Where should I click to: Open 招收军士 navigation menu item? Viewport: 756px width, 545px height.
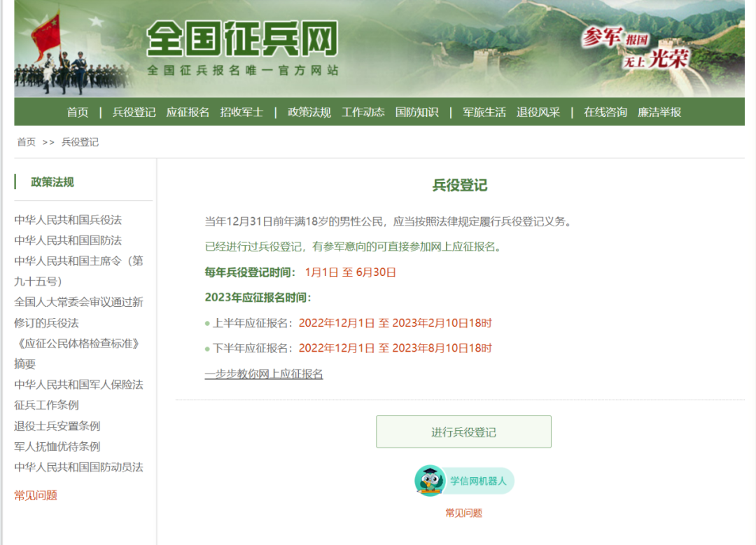click(x=241, y=112)
